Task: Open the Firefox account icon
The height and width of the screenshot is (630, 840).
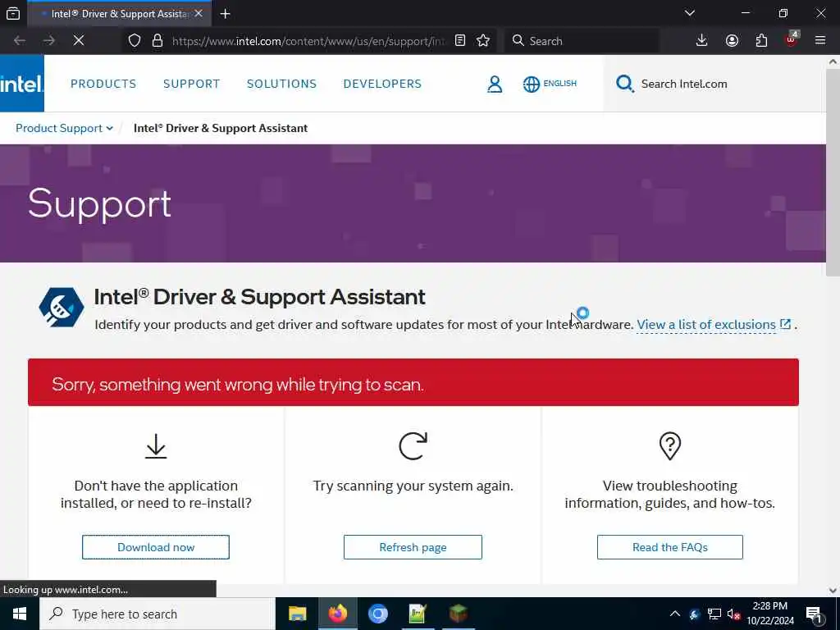Action: click(x=732, y=41)
